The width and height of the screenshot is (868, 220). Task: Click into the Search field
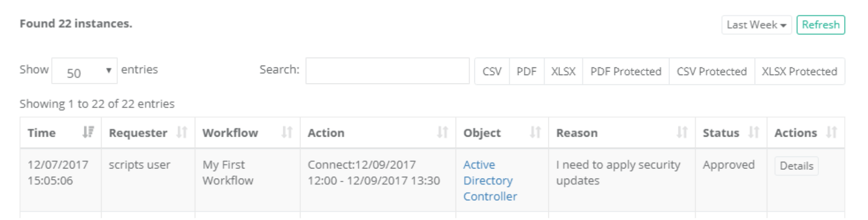(387, 71)
